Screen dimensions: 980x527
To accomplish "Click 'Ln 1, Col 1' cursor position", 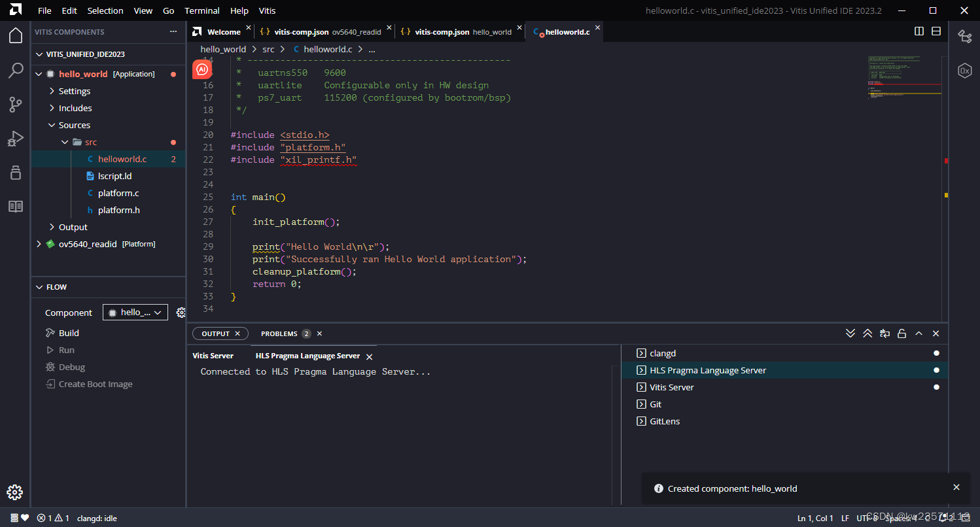I will point(815,518).
